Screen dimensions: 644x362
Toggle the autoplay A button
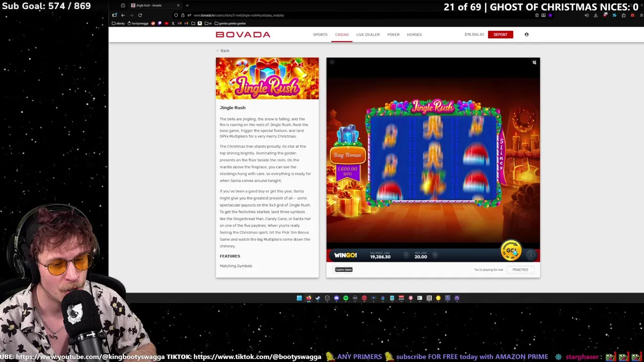(x=531, y=255)
